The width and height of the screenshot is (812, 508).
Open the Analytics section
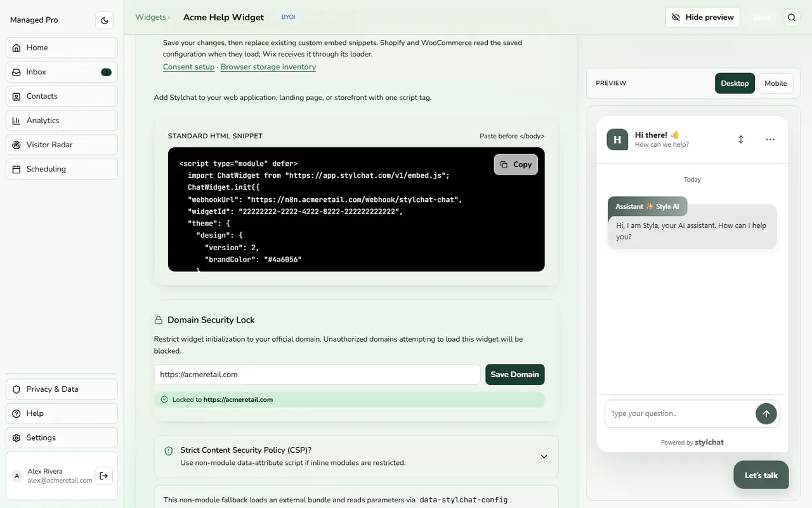point(62,121)
